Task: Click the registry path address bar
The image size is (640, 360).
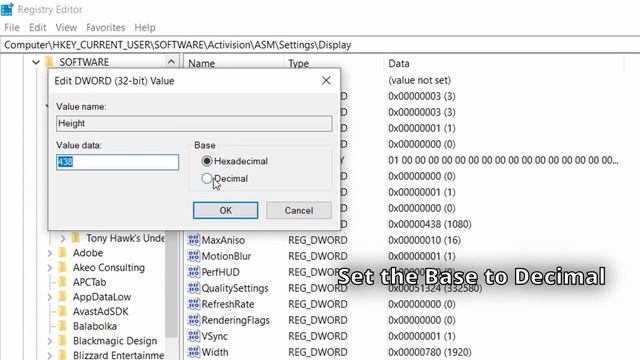Action: click(x=320, y=45)
